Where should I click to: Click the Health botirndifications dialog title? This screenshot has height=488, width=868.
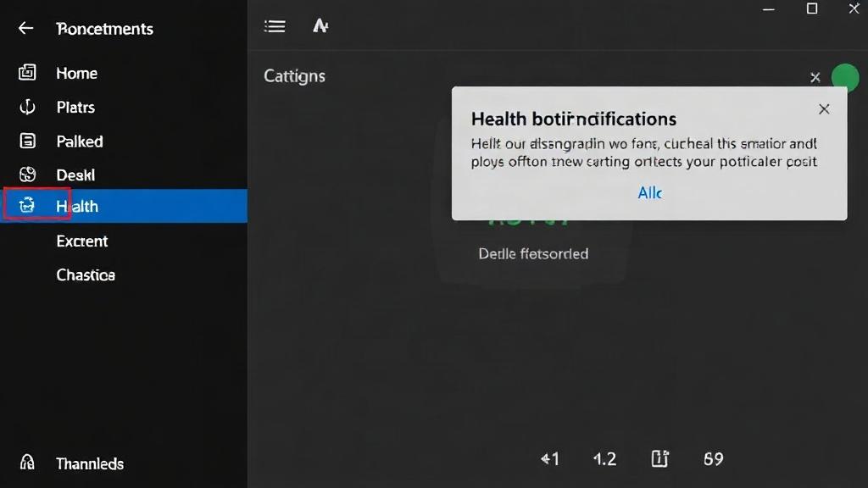coord(574,119)
